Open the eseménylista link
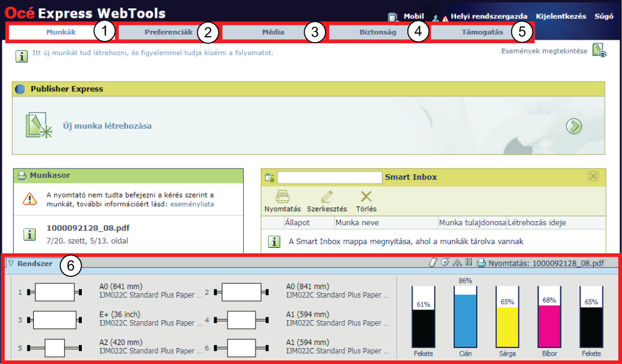The image size is (622, 364). 192,204
